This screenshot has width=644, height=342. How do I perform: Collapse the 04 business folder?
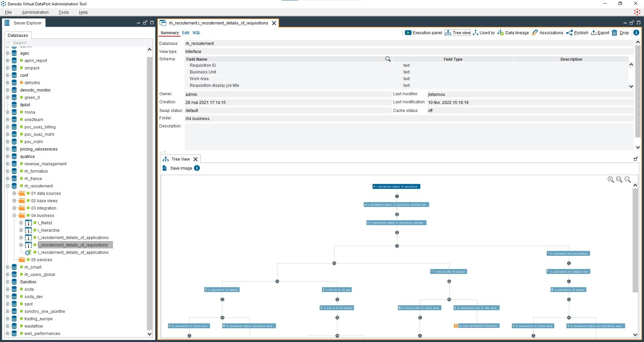[x=14, y=216]
